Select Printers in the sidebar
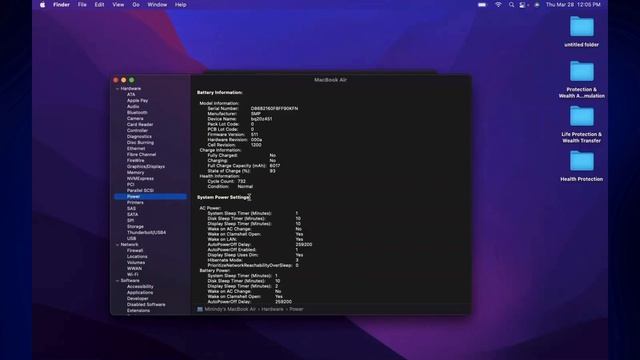Image resolution: width=640 pixels, height=360 pixels. coord(135,202)
